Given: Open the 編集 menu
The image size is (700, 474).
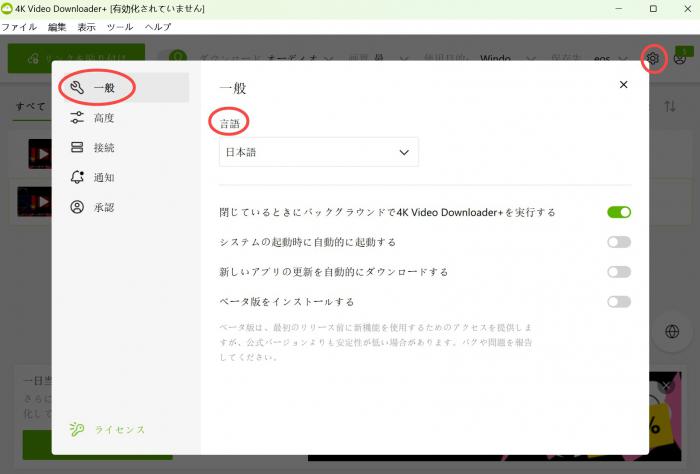Looking at the screenshot, I should (x=57, y=27).
